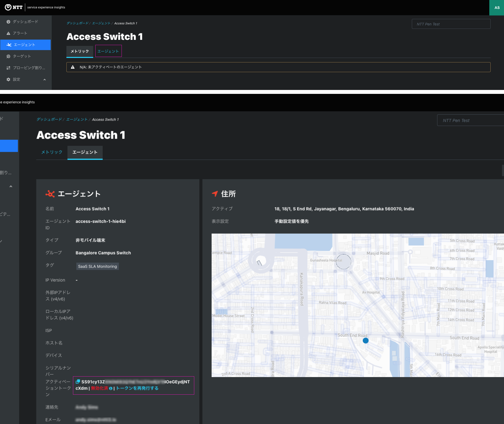This screenshot has height=424, width=504.
Task: Click the activation token string
Action: pos(133,385)
